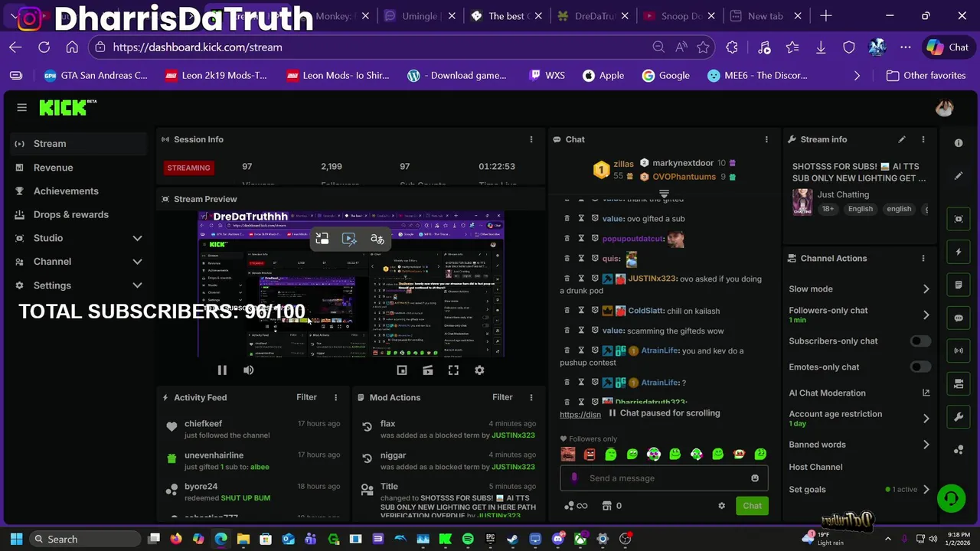Image resolution: width=980 pixels, height=551 pixels.
Task: Click the broadcast signal sidebar icon
Action: click(959, 350)
